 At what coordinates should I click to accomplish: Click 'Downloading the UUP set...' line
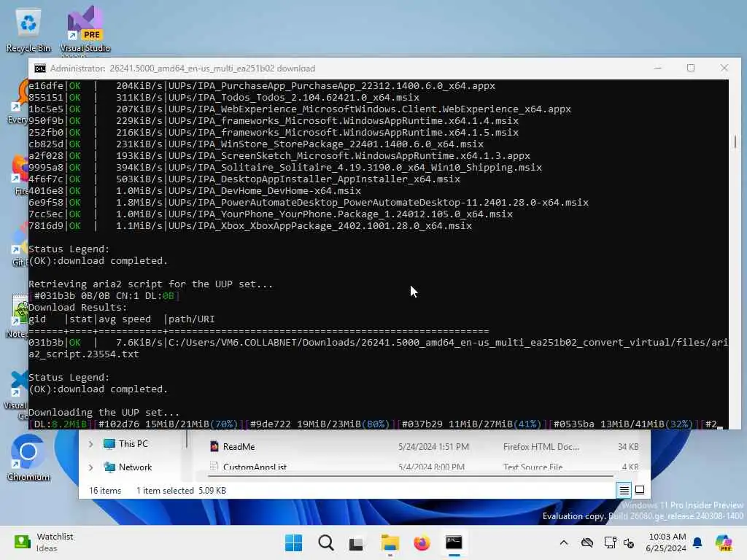click(104, 413)
